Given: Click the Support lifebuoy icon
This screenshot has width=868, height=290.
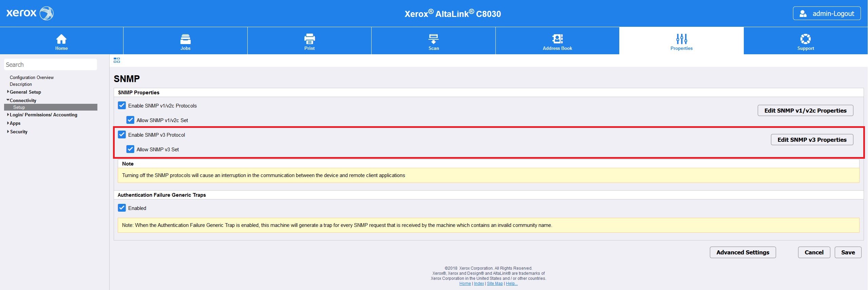Looking at the screenshot, I should coord(805,39).
